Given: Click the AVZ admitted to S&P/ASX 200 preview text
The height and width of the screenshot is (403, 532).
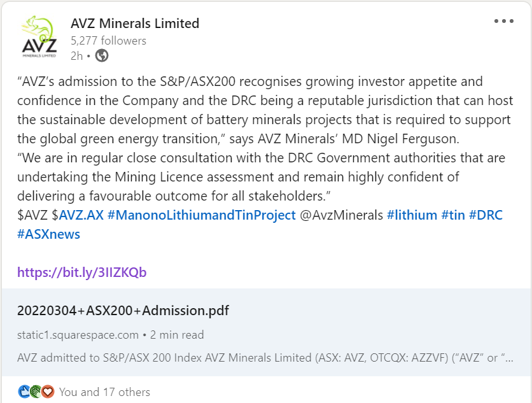Looking at the screenshot, I should [265, 358].
